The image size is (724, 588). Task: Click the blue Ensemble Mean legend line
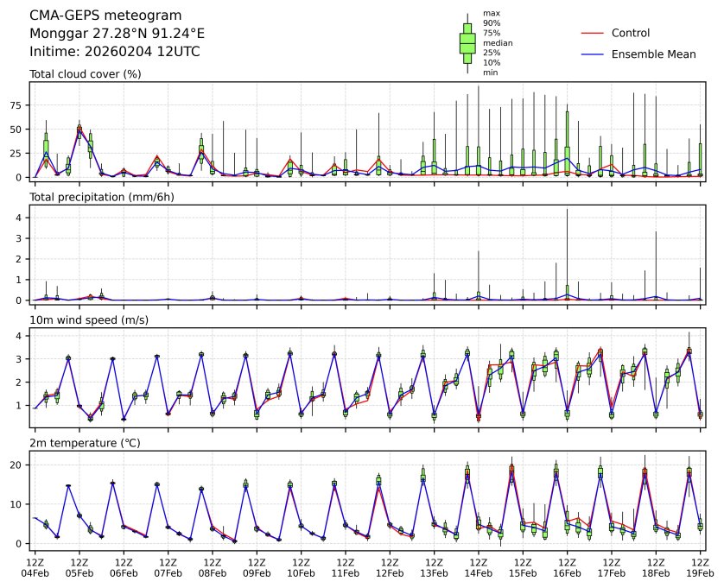tap(590, 54)
